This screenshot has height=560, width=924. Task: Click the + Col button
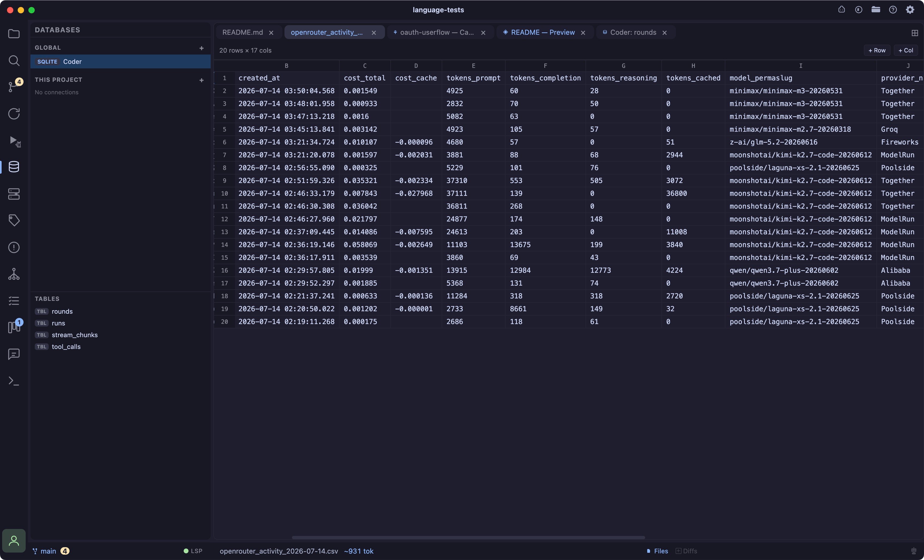pos(906,50)
